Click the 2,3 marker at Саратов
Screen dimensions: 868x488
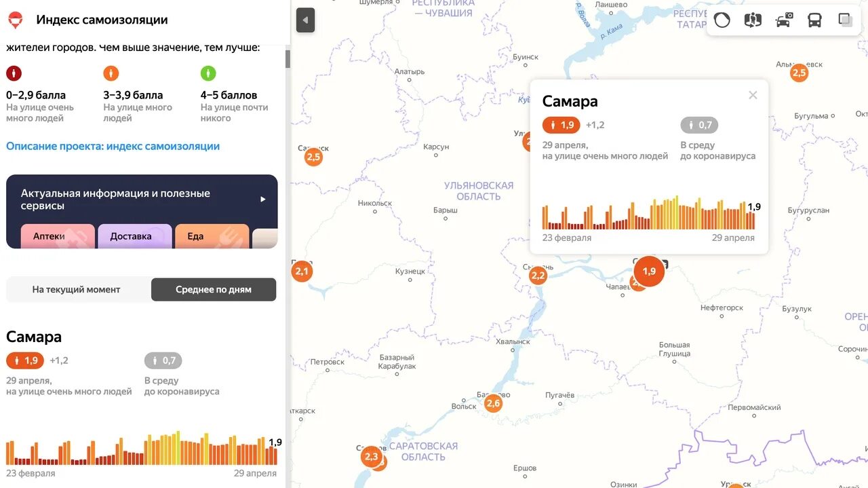coord(371,457)
